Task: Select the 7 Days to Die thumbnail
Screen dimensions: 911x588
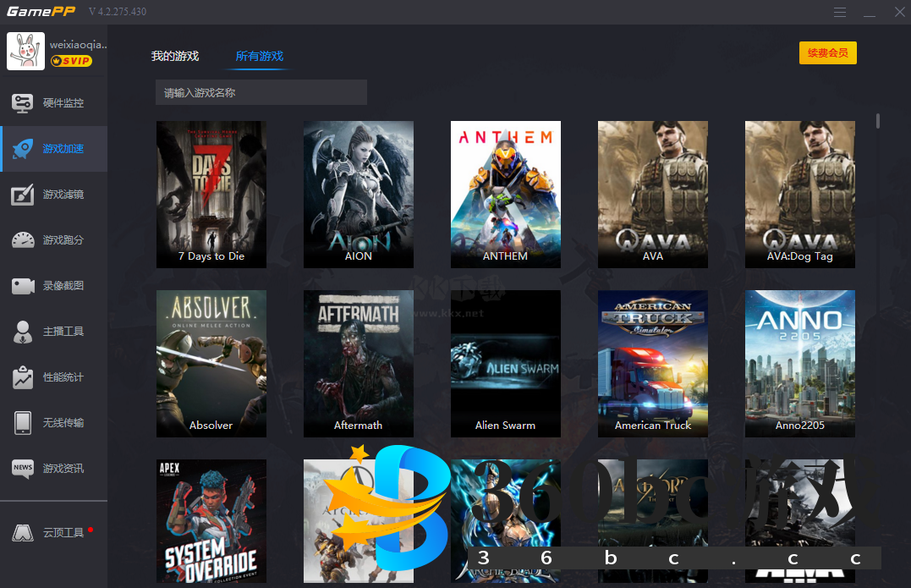Action: pyautogui.click(x=211, y=194)
